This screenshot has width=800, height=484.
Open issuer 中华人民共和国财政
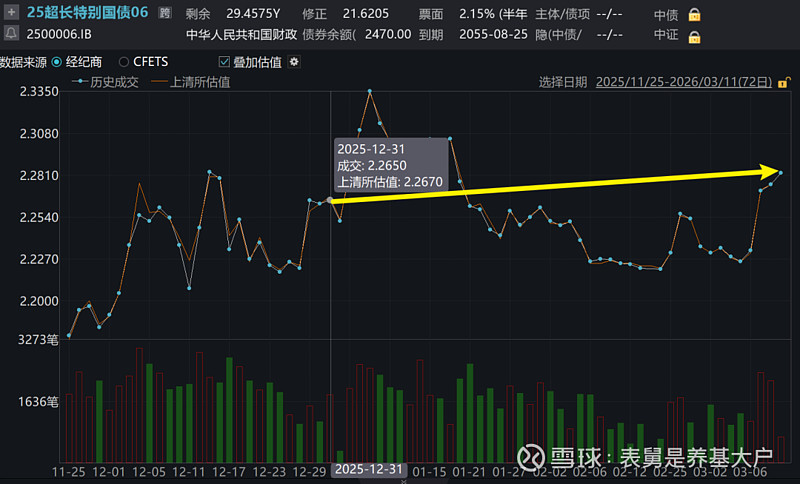point(241,34)
